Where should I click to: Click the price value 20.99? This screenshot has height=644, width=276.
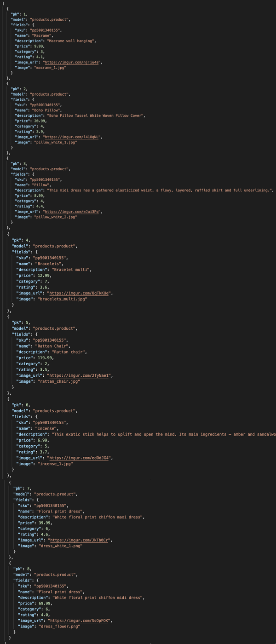pyautogui.click(x=40, y=121)
